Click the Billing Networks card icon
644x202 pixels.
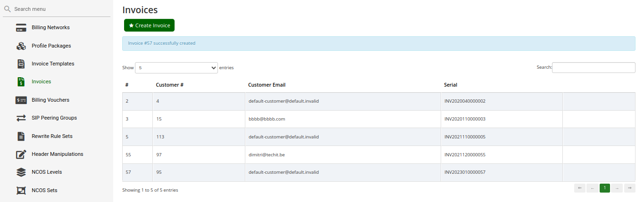coord(21,28)
